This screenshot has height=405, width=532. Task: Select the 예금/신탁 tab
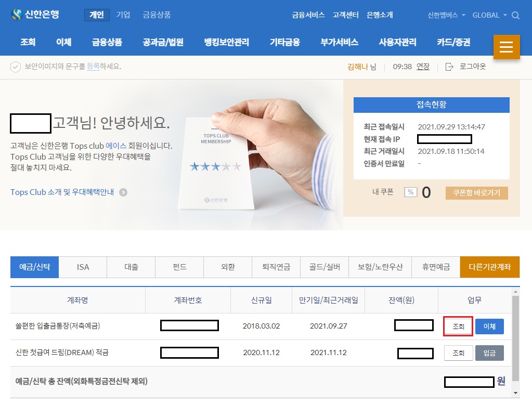coord(35,267)
